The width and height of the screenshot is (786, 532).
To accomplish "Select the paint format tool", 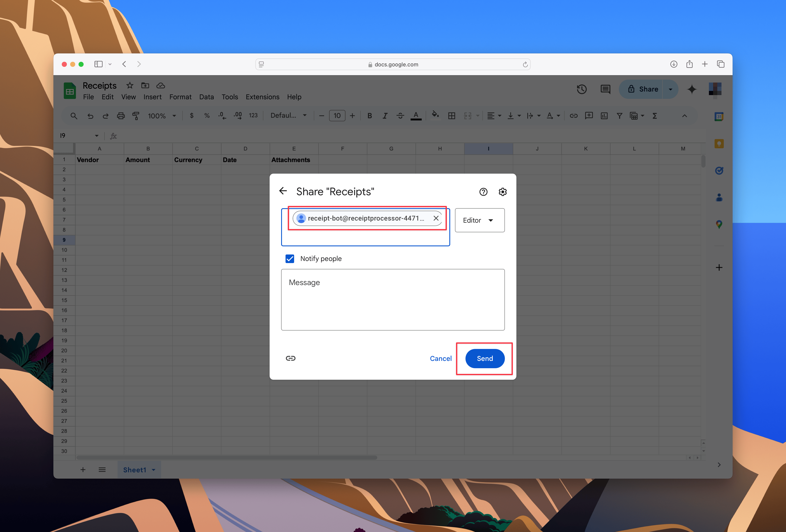I will click(x=136, y=116).
